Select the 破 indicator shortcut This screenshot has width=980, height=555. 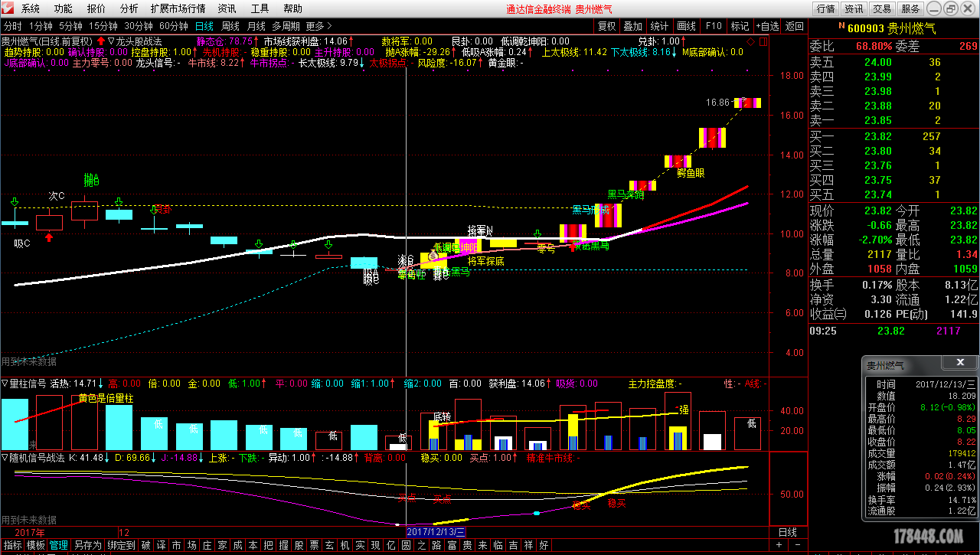(x=146, y=546)
